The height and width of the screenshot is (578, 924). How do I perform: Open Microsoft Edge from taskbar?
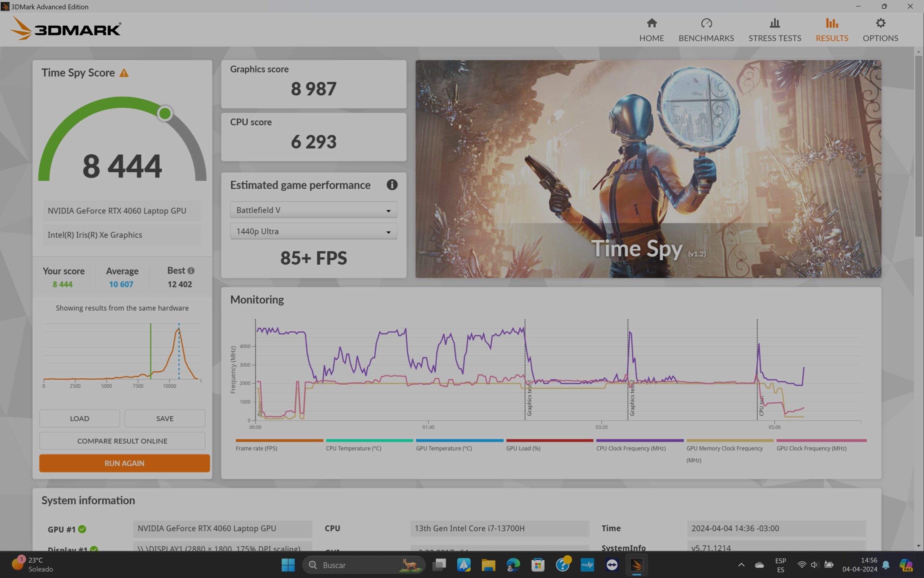(x=513, y=565)
